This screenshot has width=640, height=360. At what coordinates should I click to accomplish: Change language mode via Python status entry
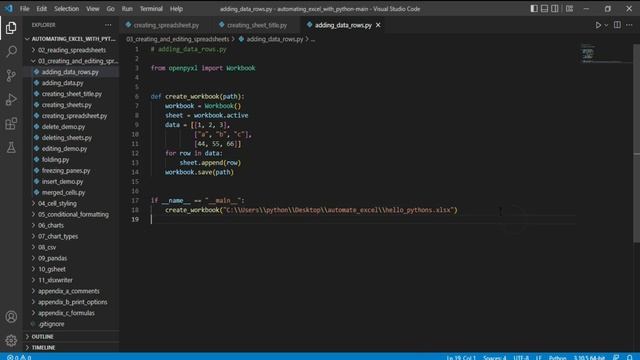(x=557, y=357)
